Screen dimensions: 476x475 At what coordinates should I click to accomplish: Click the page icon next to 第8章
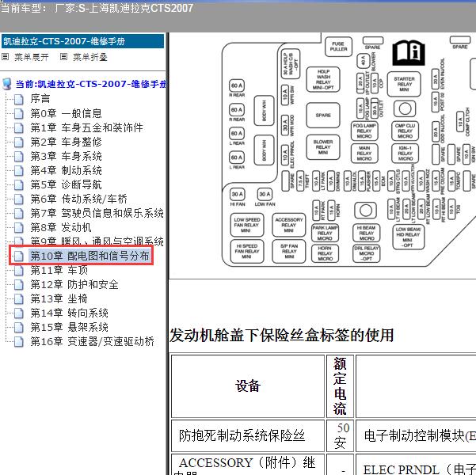(x=19, y=228)
